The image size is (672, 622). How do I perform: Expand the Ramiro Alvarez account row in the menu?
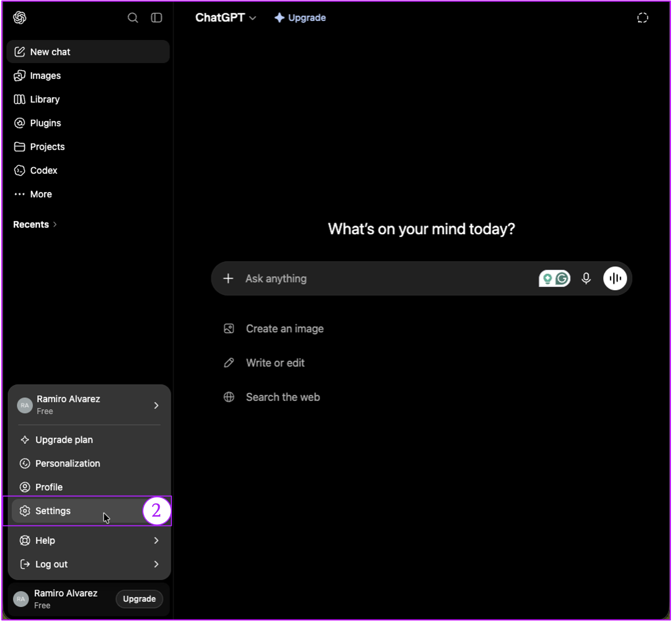tap(89, 405)
